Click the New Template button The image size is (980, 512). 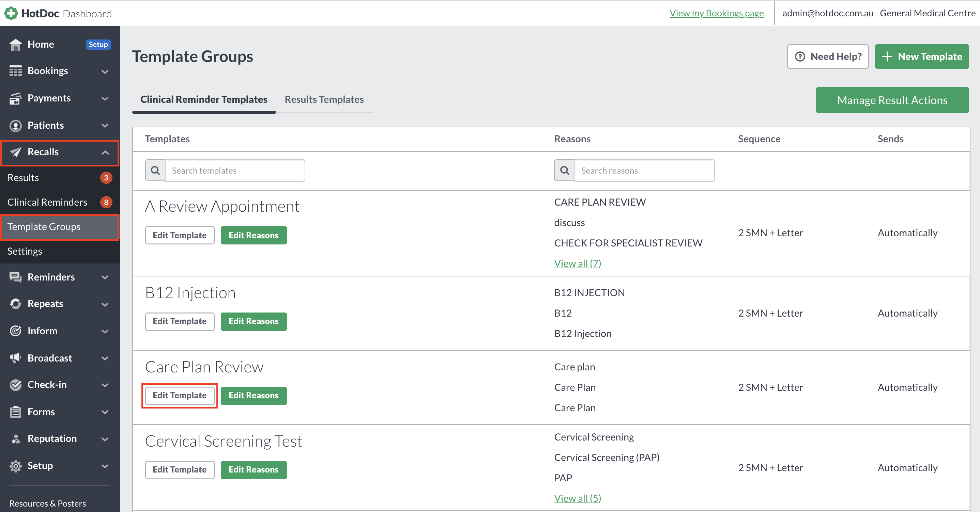(922, 57)
